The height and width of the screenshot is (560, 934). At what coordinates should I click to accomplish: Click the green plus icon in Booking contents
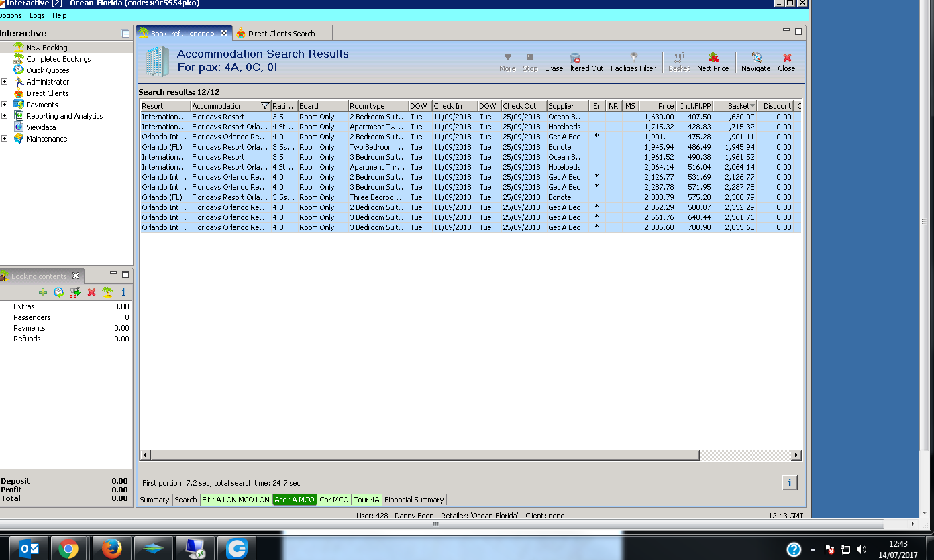[43, 292]
